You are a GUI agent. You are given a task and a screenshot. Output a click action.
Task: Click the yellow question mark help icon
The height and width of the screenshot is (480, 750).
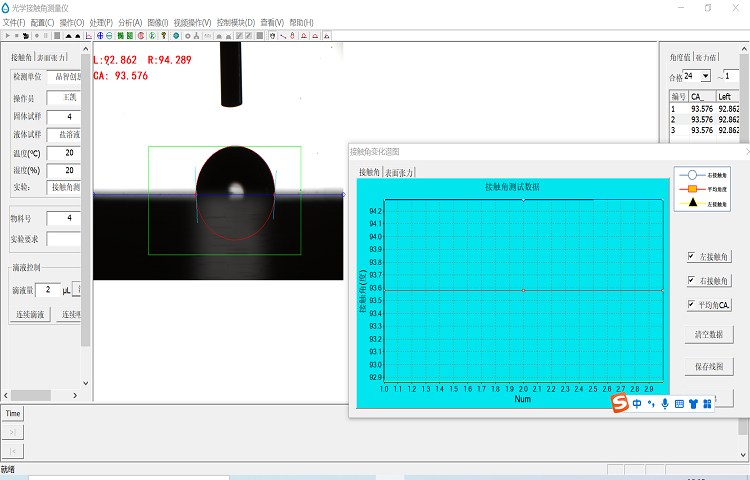tap(163, 35)
